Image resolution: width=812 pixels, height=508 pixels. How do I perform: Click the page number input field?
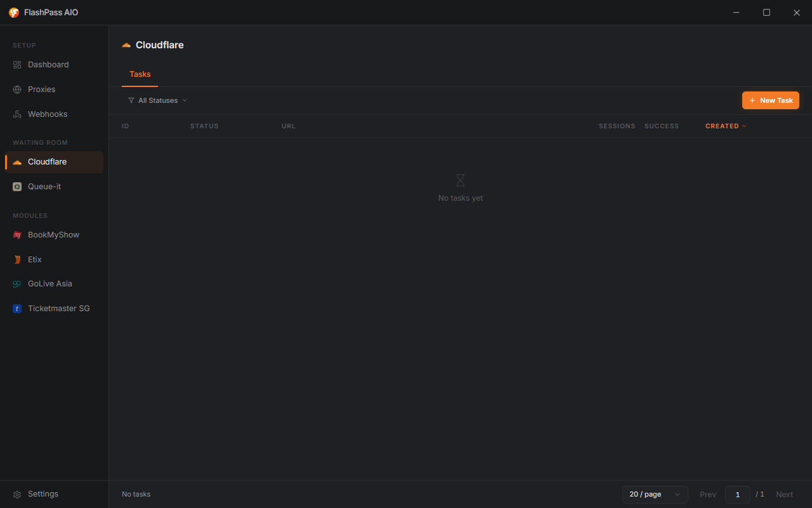738,495
